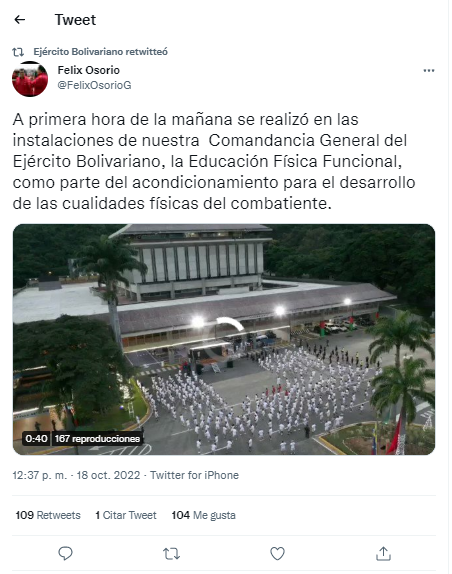Share the tweet via the upload icon
Viewport: 452px width, 574px height.
click(x=383, y=553)
